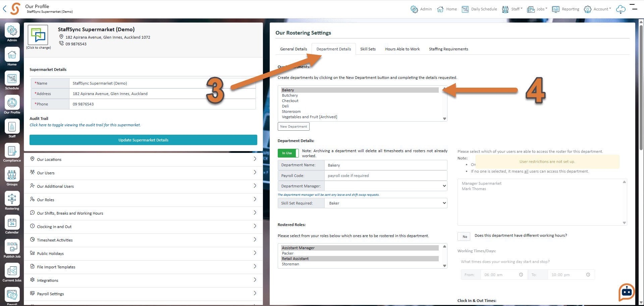Click the Update Supermarket Details button

(x=143, y=140)
